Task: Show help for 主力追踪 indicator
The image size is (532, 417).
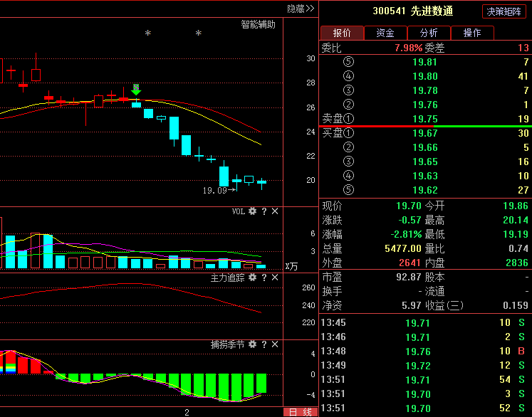Action: (x=264, y=278)
